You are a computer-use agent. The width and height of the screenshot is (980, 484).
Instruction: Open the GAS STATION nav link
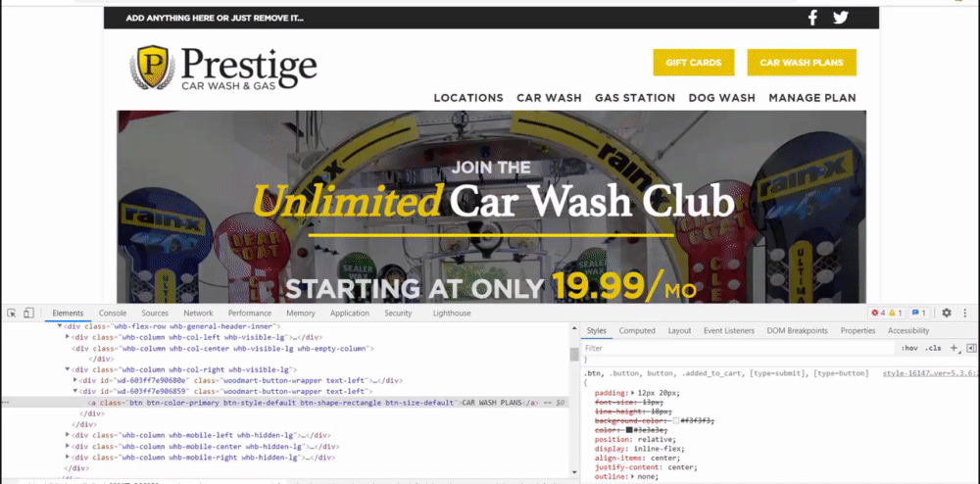tap(635, 98)
